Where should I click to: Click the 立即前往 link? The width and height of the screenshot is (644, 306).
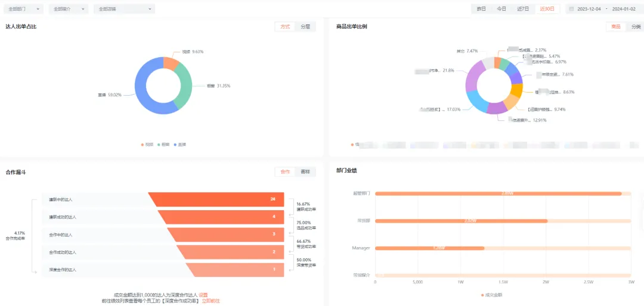pyautogui.click(x=210, y=301)
